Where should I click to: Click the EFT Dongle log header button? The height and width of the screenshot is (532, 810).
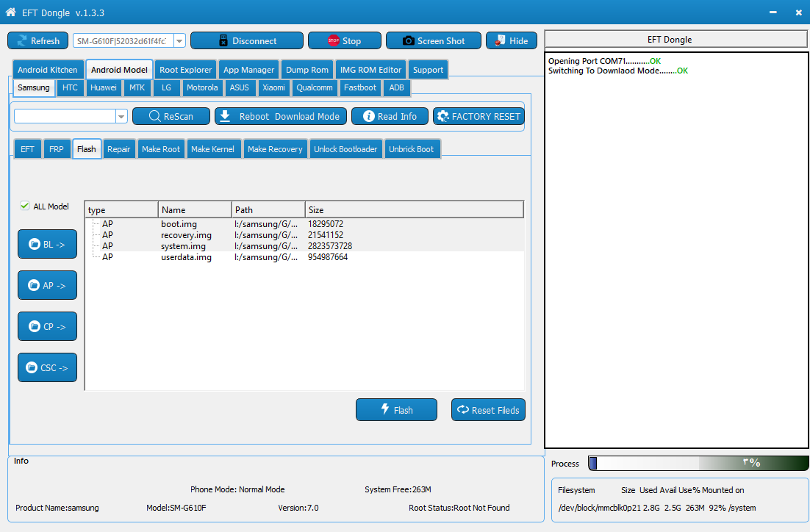675,39
